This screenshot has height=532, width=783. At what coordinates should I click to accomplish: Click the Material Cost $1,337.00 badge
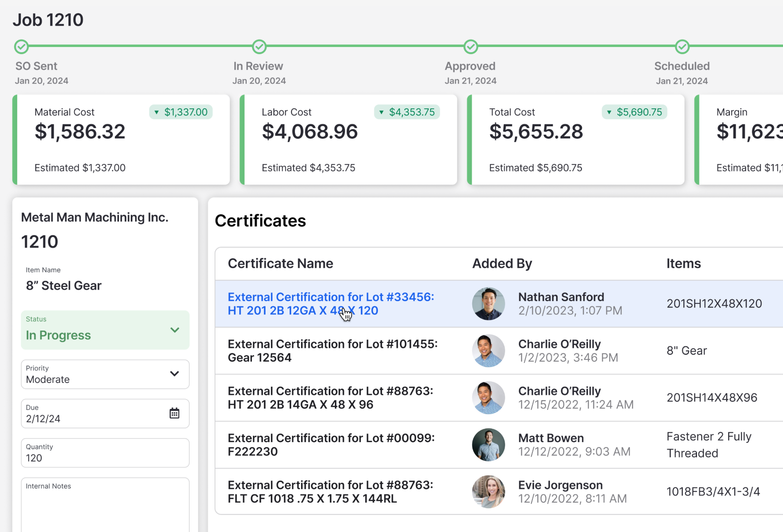coord(181,112)
